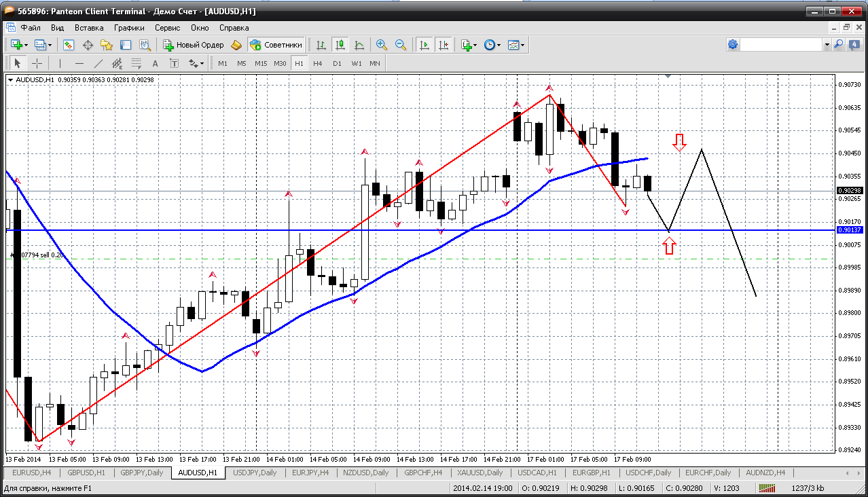The image size is (868, 497).
Task: Launch MetaEditor via the yellow book icon
Action: tap(236, 45)
